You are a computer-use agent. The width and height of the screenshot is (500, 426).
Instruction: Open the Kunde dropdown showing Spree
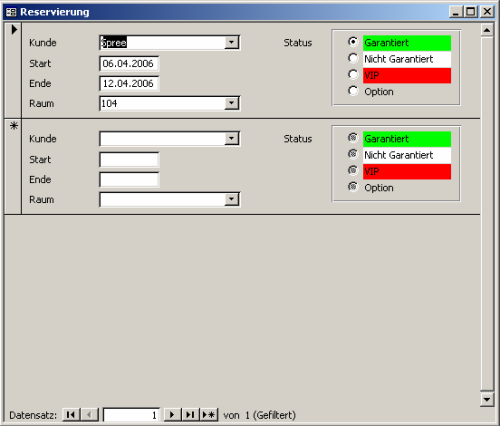(x=231, y=42)
